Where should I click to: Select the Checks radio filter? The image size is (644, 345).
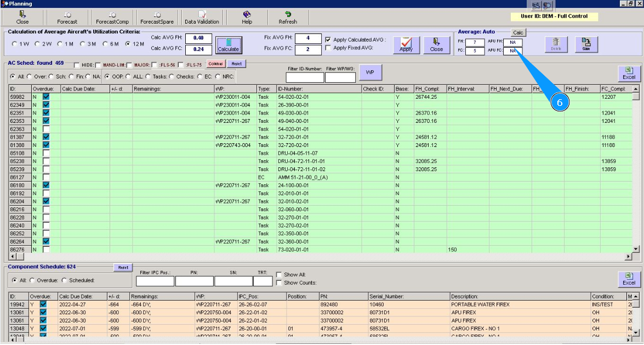pyautogui.click(x=170, y=77)
